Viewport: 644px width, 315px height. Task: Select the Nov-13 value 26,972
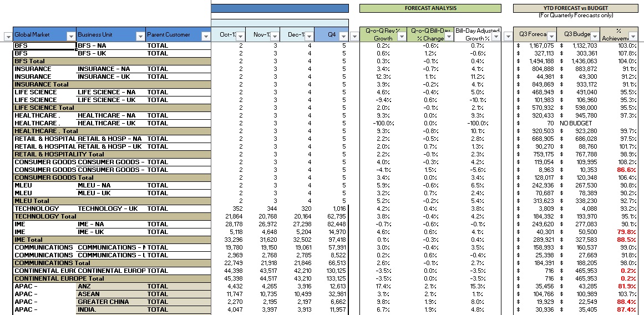tap(263, 224)
